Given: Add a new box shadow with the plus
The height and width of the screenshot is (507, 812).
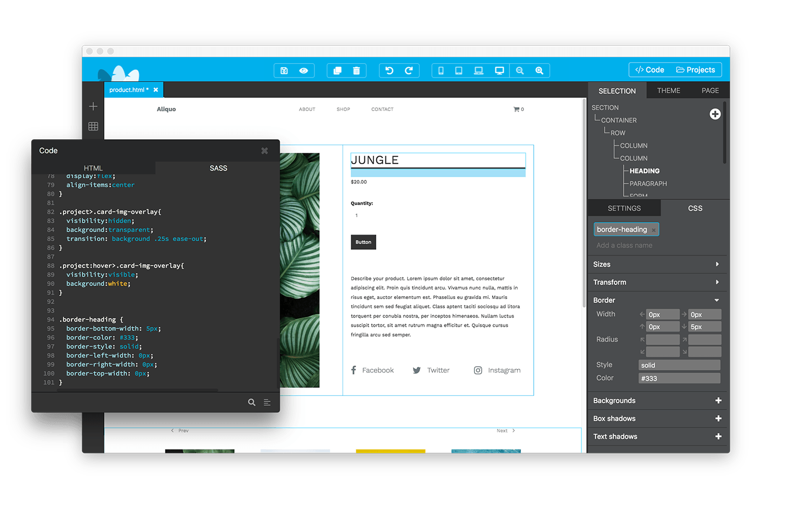Looking at the screenshot, I should click(718, 419).
